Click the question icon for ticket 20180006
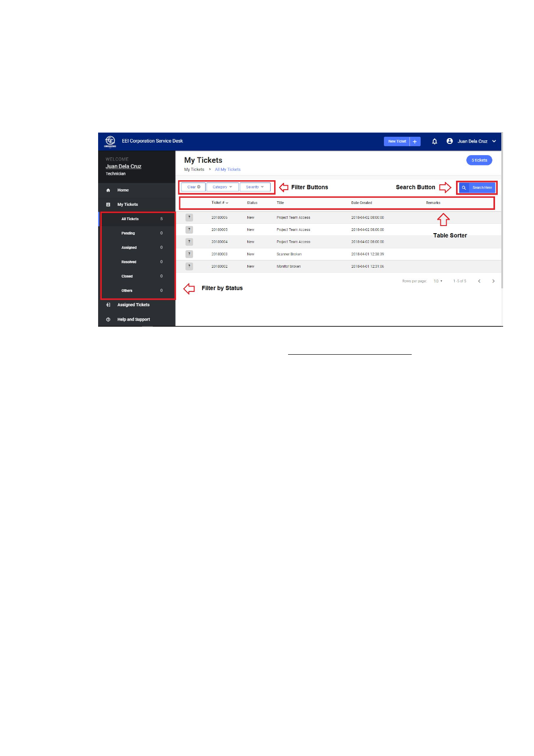Screen dimensions: 534x756 click(x=189, y=217)
